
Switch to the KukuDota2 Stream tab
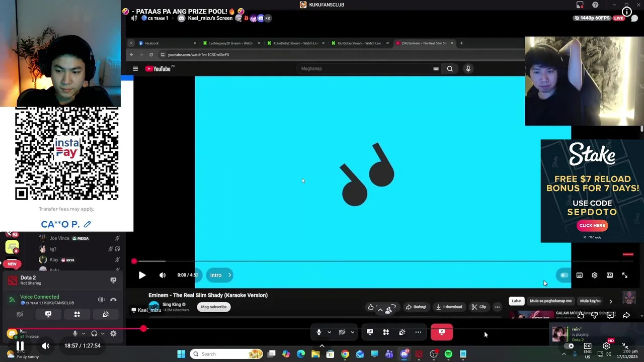pos(295,43)
